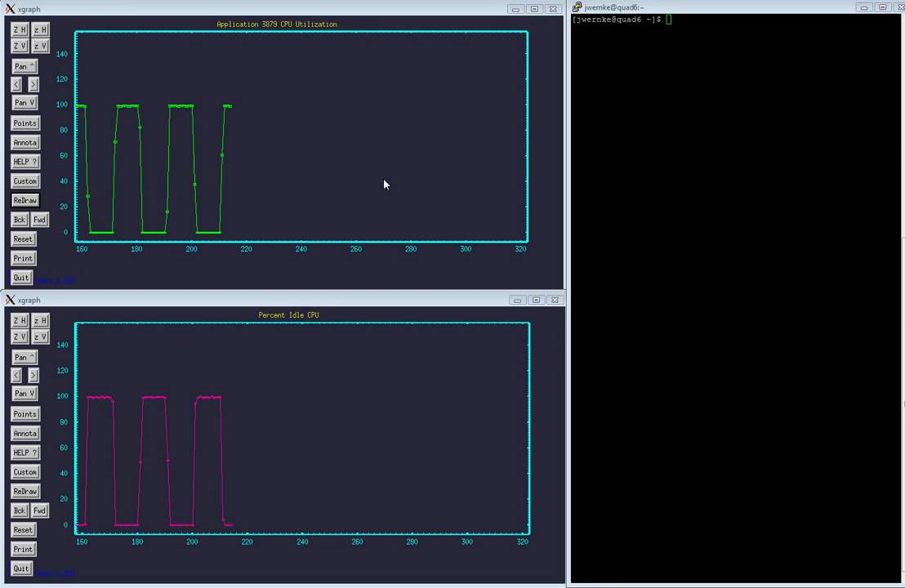Close the top xgraph window
The height and width of the screenshot is (588, 905).
(x=553, y=9)
